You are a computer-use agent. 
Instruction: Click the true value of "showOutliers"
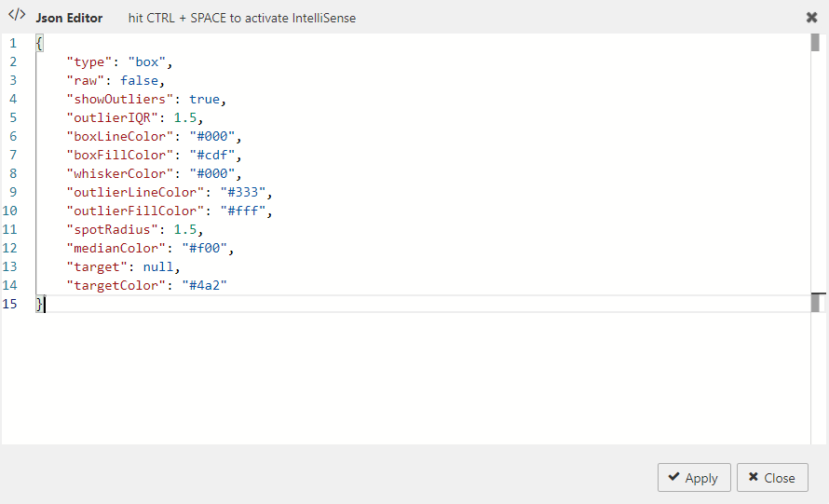[x=204, y=100]
